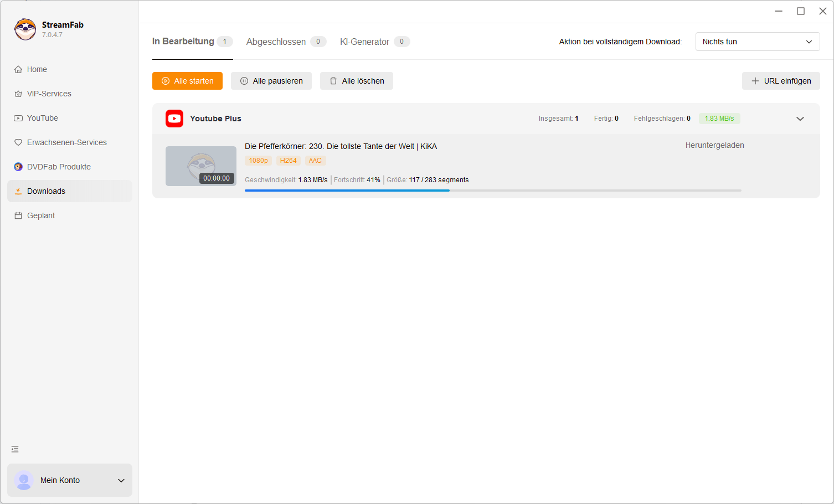The width and height of the screenshot is (834, 504).
Task: Click the Youtube Plus group title
Action: (x=215, y=119)
